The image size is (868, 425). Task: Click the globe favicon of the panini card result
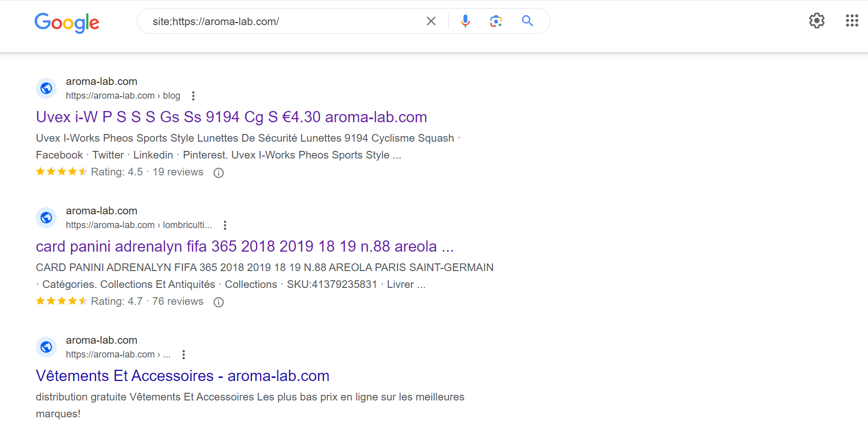46,218
